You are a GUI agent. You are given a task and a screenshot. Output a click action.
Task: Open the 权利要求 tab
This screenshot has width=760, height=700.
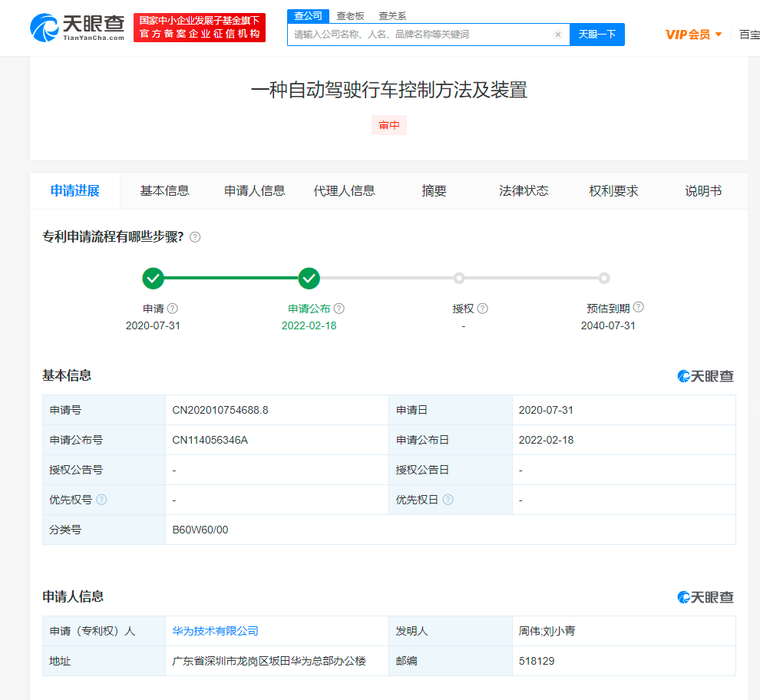(613, 191)
